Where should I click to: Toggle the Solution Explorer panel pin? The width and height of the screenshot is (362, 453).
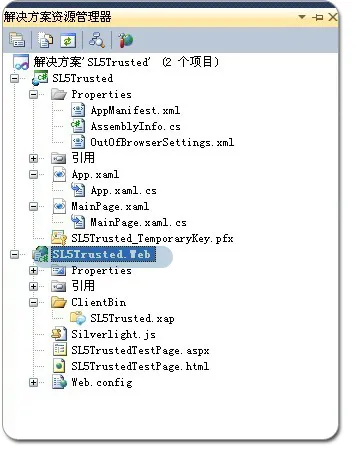[x=317, y=17]
